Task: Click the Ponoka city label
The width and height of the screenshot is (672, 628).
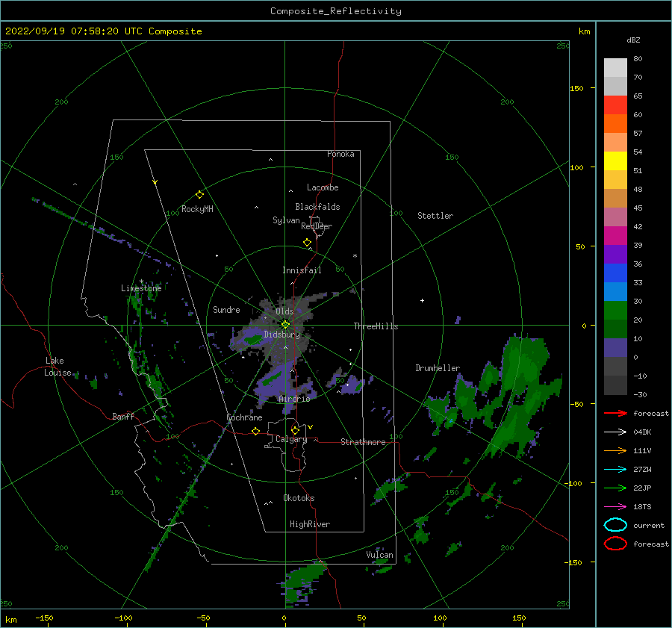Action: click(340, 154)
